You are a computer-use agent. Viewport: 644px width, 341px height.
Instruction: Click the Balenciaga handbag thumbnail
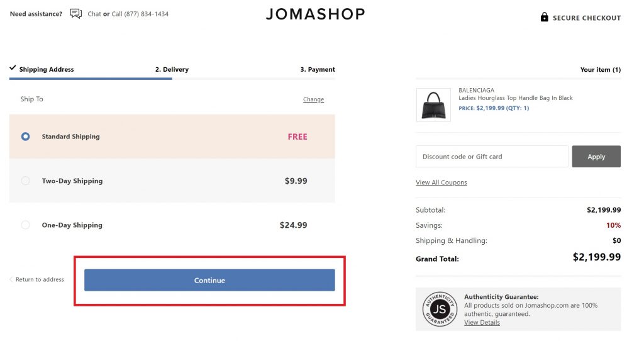point(433,105)
